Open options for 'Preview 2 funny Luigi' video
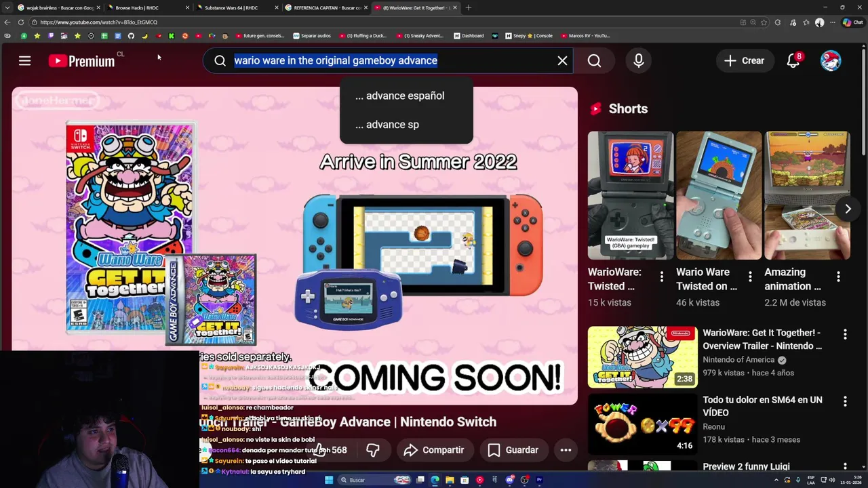Screen dimensions: 868x488 [x=845, y=466]
